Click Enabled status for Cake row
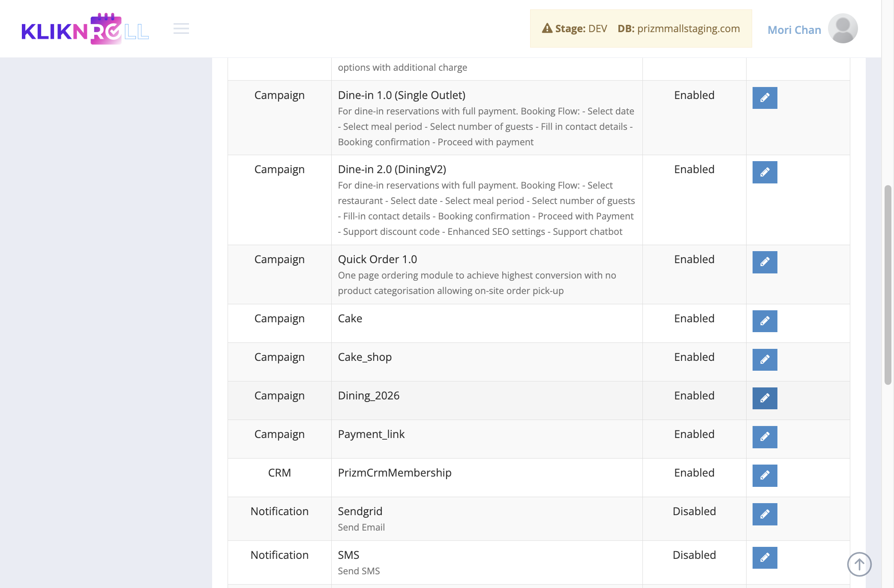The width and height of the screenshot is (894, 588). pyautogui.click(x=694, y=318)
